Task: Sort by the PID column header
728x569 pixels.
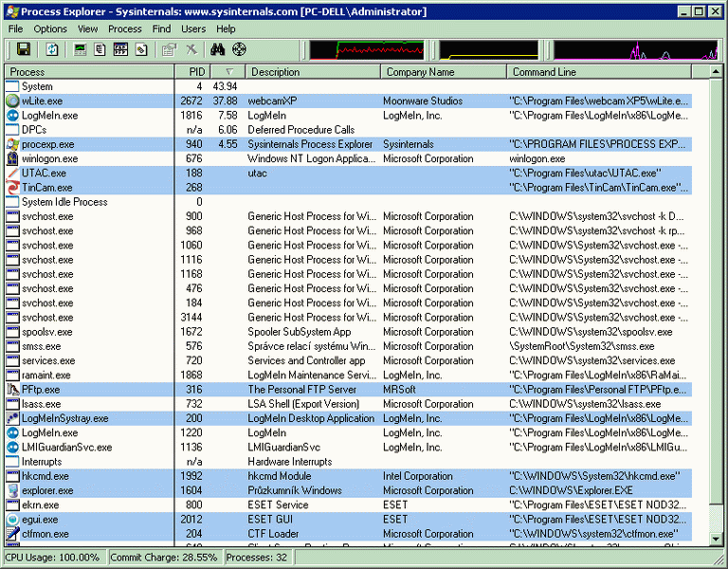Action: (x=192, y=72)
